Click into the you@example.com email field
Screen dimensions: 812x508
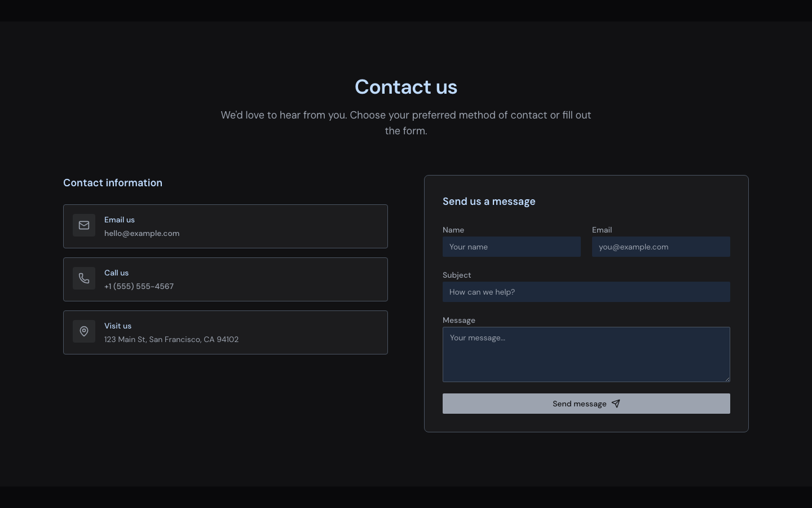[x=661, y=247]
